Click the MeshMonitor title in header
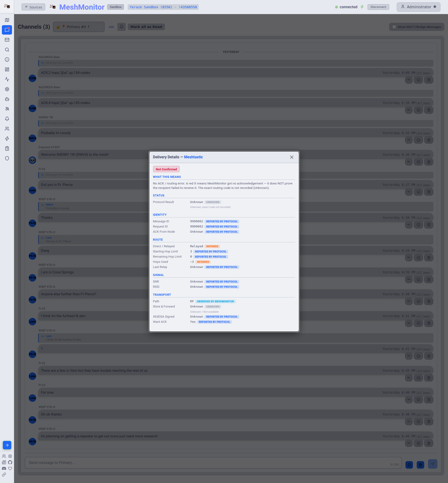448x483 pixels. 82,7
